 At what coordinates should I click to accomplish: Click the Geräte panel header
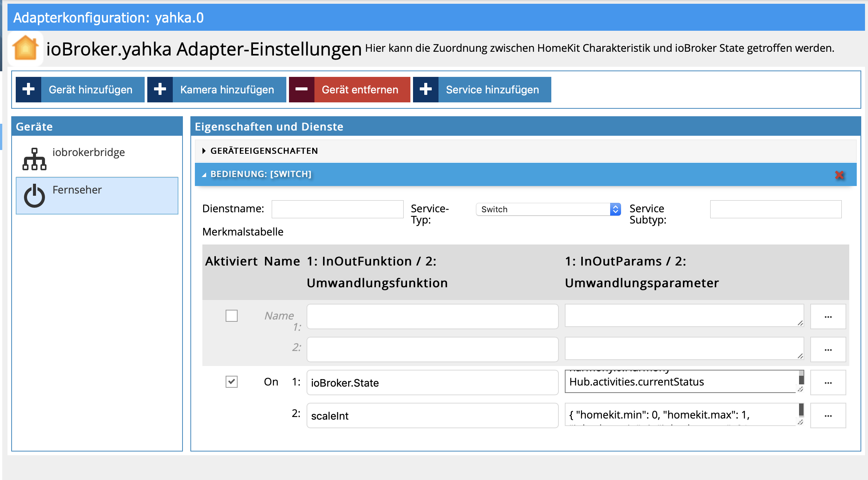(x=97, y=126)
